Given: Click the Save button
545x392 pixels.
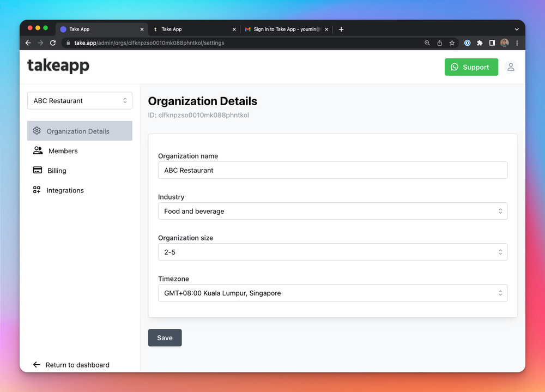Looking at the screenshot, I should click(x=165, y=337).
